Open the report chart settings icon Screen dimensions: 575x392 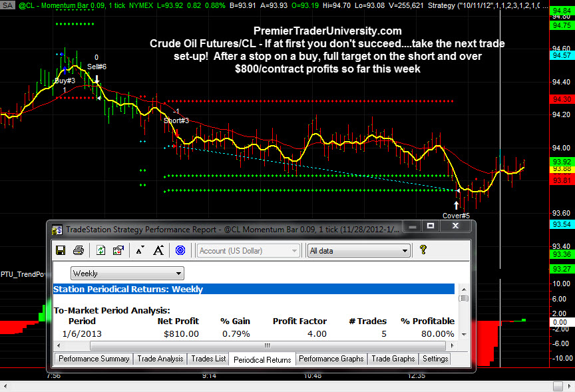[x=118, y=250]
